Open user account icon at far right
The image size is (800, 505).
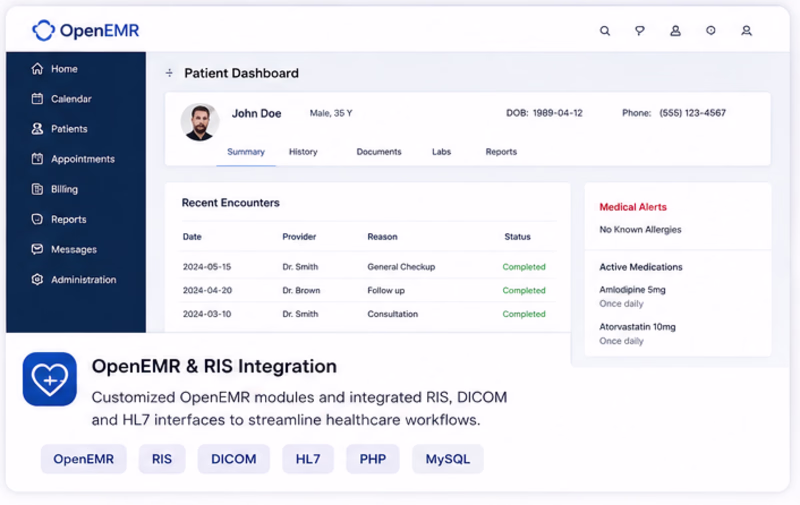[746, 31]
